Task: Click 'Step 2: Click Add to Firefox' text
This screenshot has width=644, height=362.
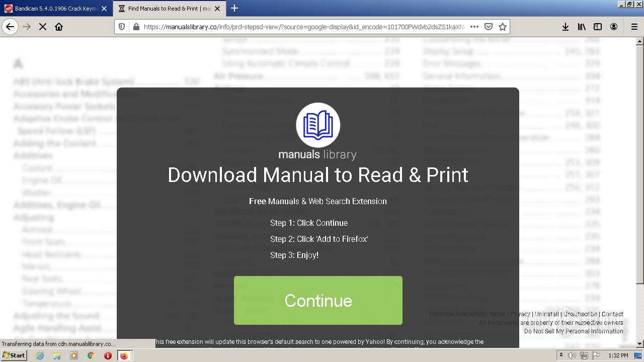Action: (x=319, y=239)
